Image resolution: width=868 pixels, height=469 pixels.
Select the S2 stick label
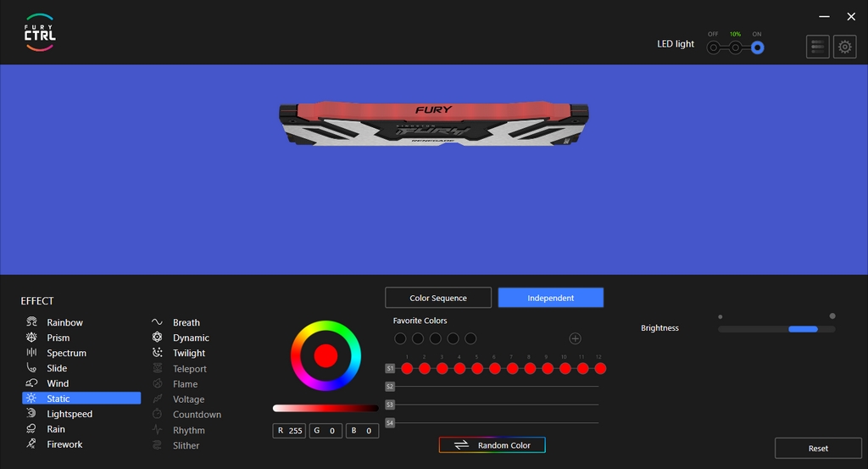pyautogui.click(x=390, y=387)
